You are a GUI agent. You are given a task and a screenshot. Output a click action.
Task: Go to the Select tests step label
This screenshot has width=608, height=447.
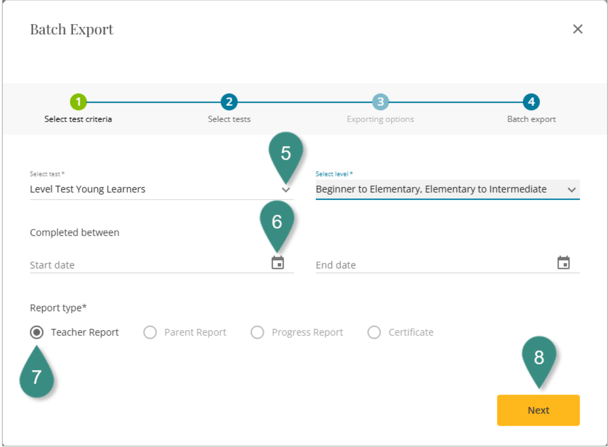pyautogui.click(x=229, y=120)
